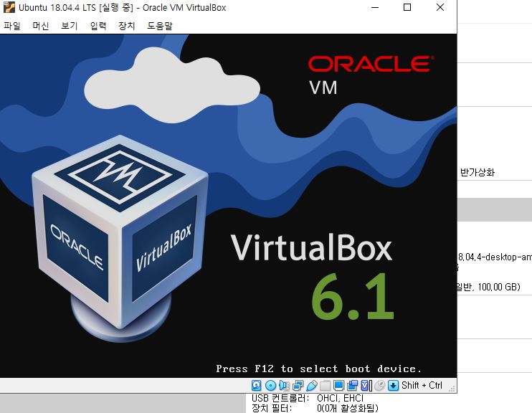This screenshot has height=413, width=532.
Task: Click inside the VM boot splash screen
Action: (228, 206)
